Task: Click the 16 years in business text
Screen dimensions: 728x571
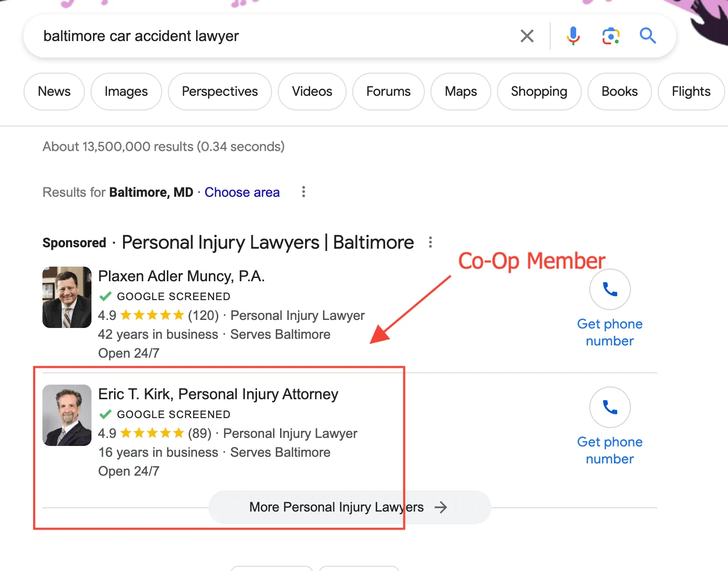Action: [158, 453]
